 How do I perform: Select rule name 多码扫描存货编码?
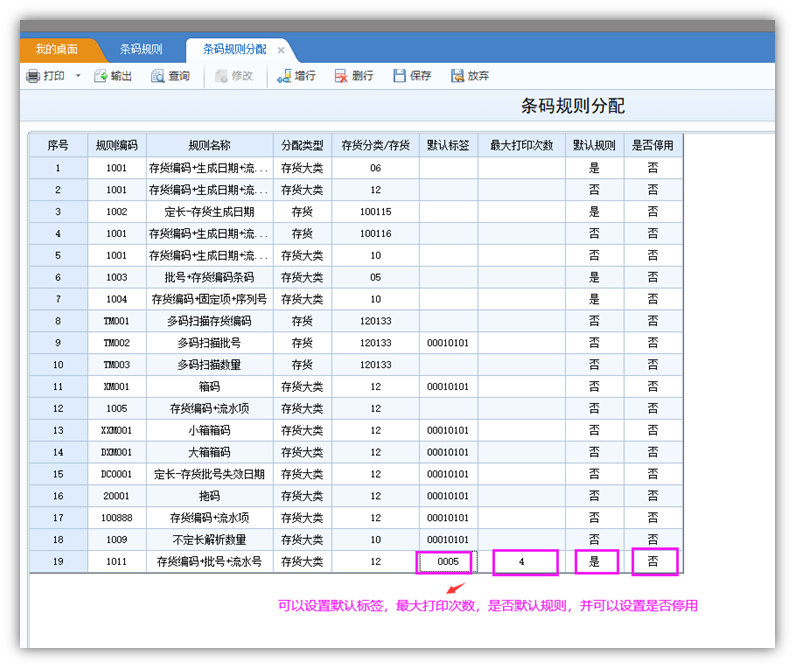point(209,321)
